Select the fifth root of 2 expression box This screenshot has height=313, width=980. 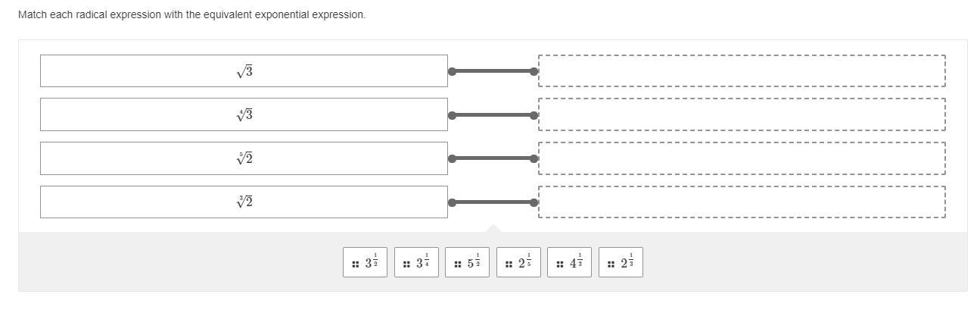244,158
